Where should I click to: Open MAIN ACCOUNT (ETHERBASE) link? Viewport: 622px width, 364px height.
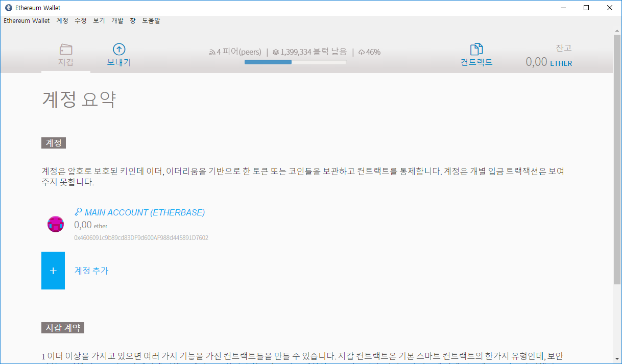[145, 212]
